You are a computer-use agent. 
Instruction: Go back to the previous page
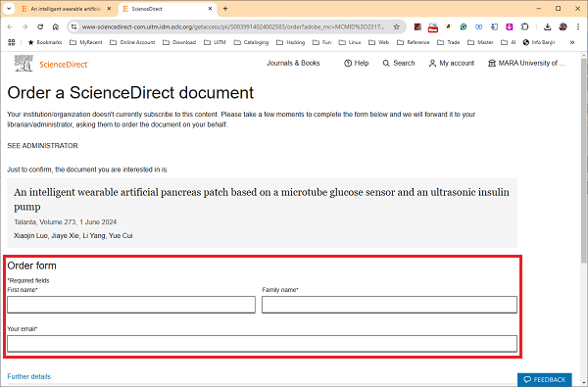click(10, 27)
